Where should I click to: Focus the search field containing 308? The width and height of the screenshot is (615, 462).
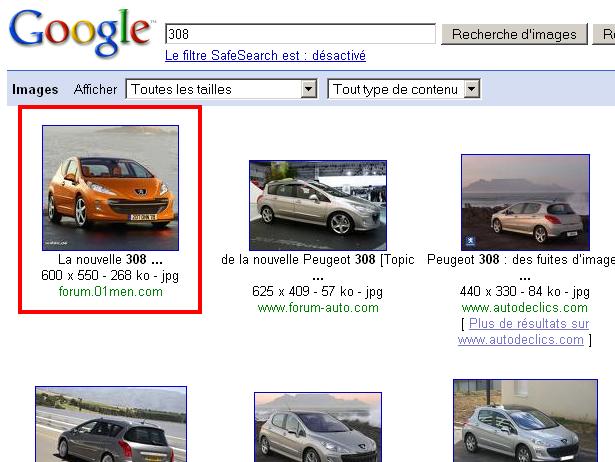click(300, 34)
